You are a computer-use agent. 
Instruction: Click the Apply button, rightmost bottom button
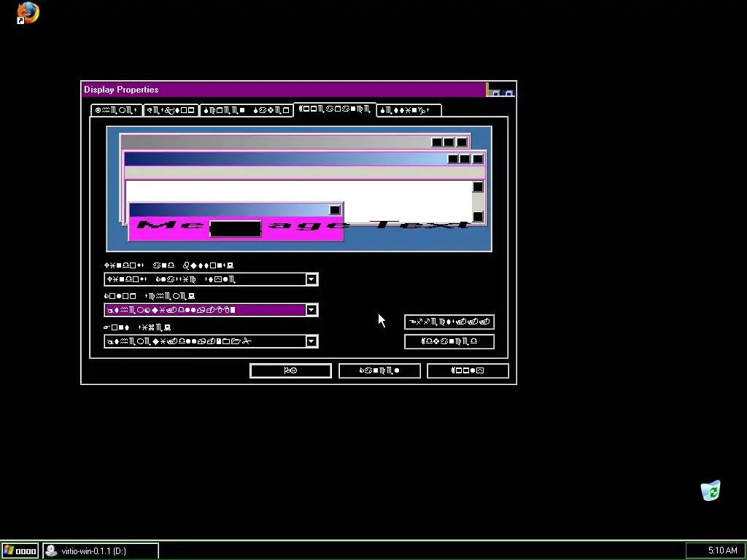(468, 370)
